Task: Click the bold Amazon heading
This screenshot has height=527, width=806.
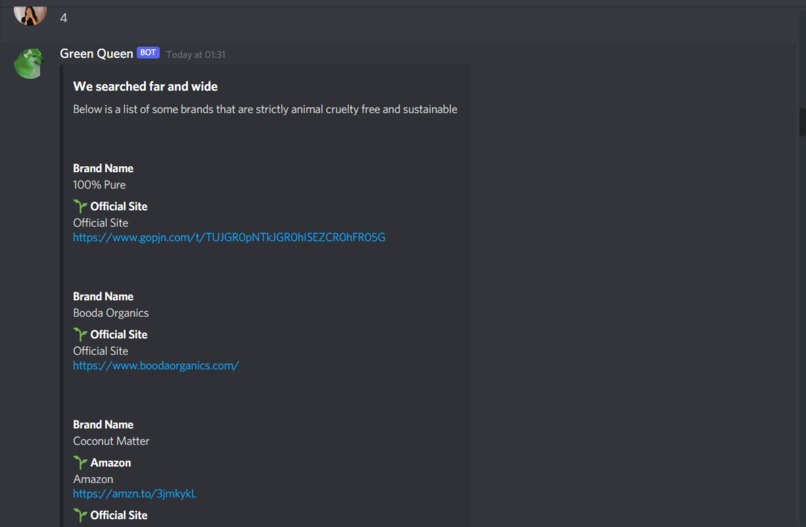Action: [x=111, y=463]
